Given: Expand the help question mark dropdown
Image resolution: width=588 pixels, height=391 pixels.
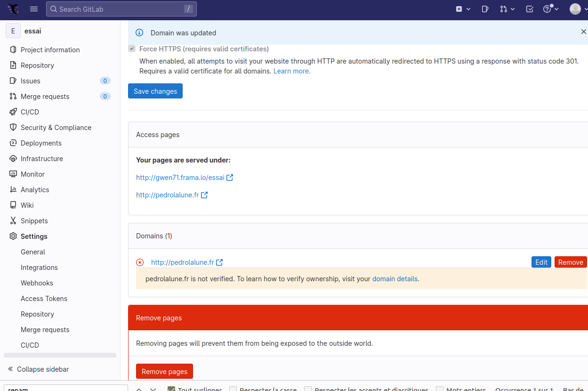Looking at the screenshot, I should tap(550, 9).
